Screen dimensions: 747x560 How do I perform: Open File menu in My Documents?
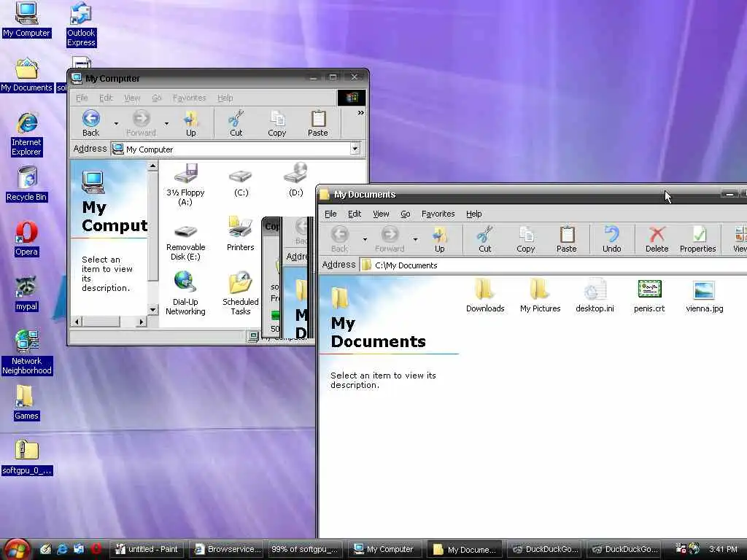(x=330, y=214)
